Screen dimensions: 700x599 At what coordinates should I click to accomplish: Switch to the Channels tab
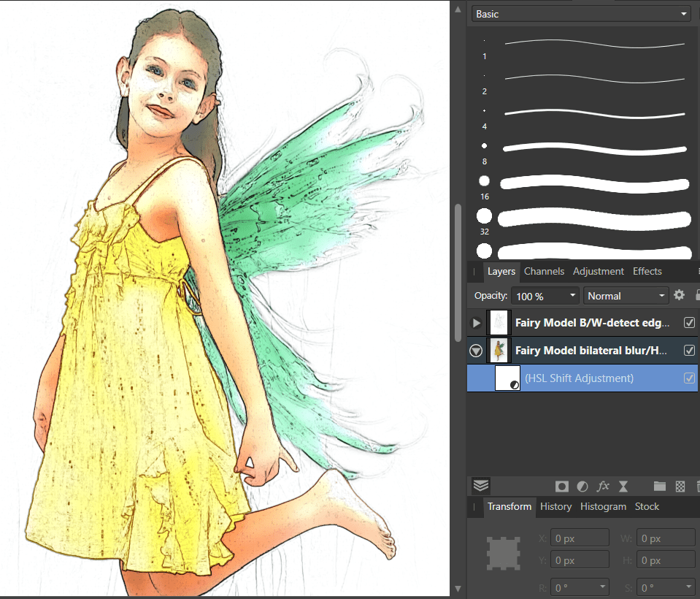point(544,271)
